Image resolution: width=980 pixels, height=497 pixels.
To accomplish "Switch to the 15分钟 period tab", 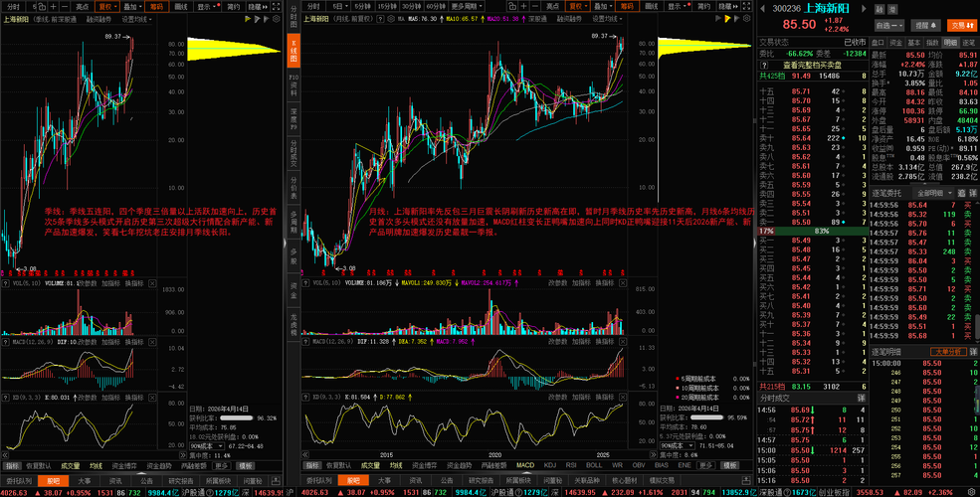I will [387, 6].
